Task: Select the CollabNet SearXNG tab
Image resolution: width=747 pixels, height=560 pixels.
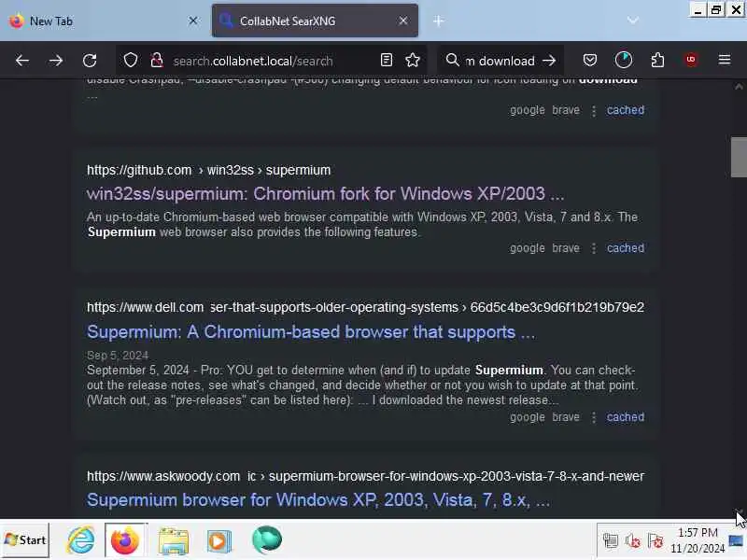Action: point(315,21)
